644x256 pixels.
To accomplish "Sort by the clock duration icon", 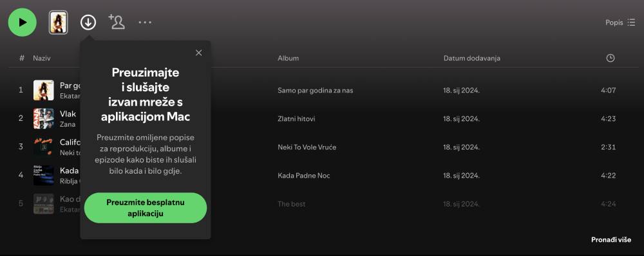I will [611, 59].
